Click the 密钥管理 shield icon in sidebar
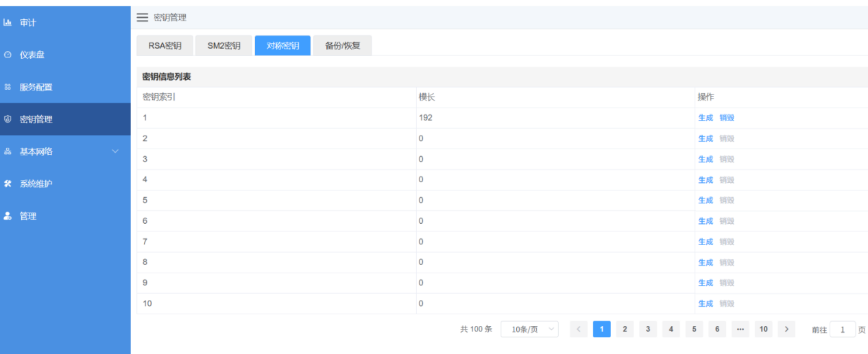The width and height of the screenshot is (868, 354). [x=8, y=119]
